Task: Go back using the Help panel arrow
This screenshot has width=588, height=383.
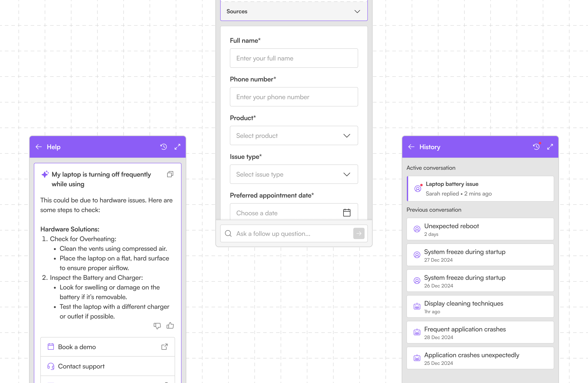Action: pyautogui.click(x=39, y=147)
